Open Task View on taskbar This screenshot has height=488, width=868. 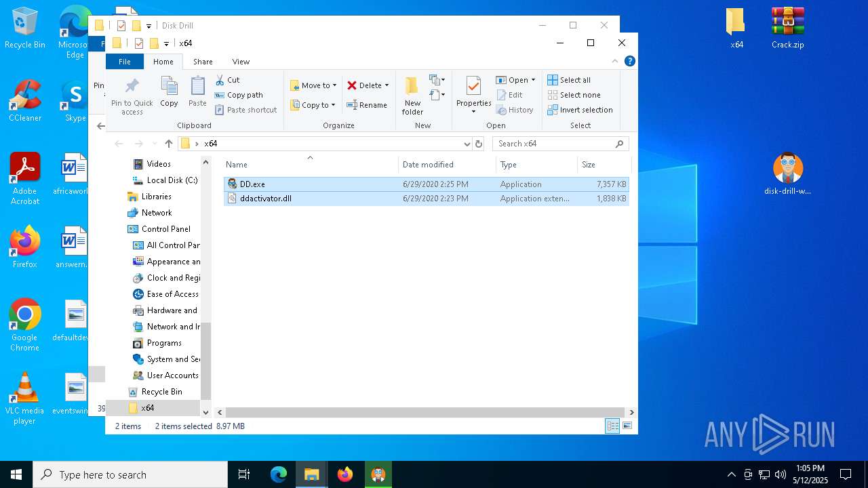coord(244,474)
